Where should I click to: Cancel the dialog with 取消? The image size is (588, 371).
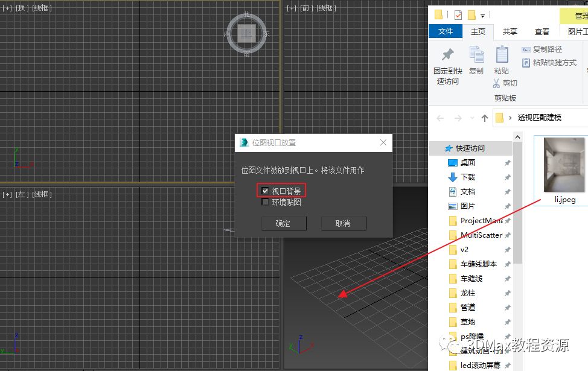coord(344,223)
